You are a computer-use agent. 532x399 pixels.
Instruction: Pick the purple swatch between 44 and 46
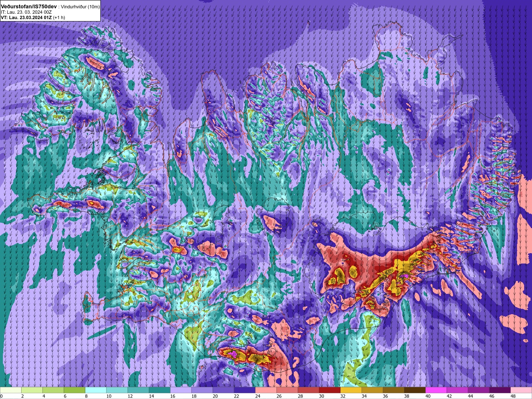[479, 390]
